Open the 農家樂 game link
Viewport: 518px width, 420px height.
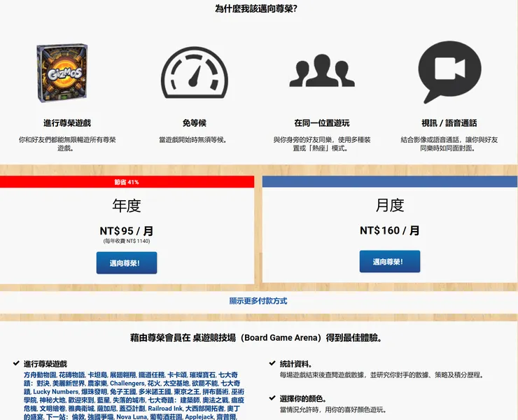click(x=97, y=384)
